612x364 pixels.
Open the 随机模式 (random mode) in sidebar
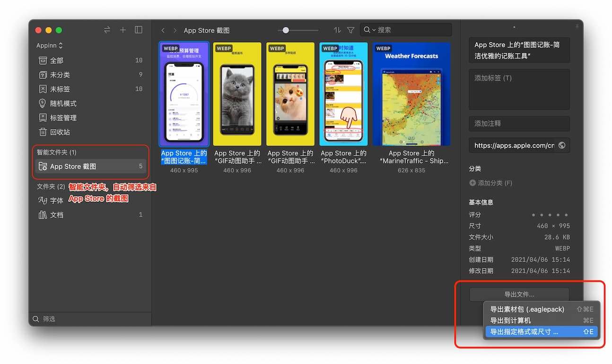pyautogui.click(x=57, y=103)
